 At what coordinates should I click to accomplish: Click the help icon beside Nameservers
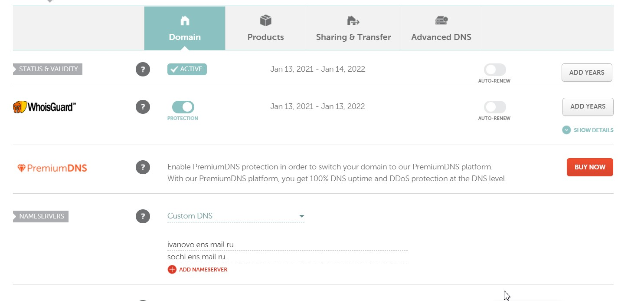tap(143, 216)
